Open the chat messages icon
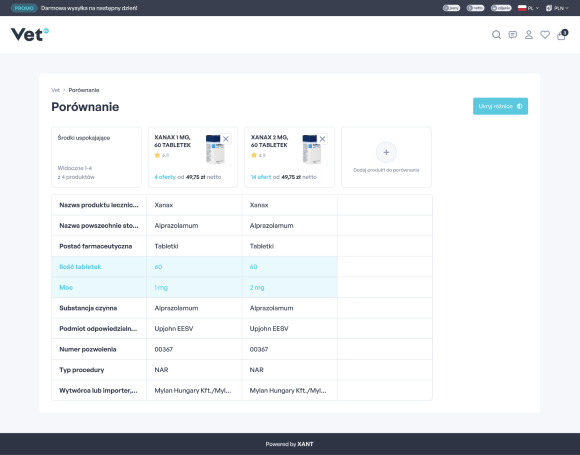580x455 pixels. point(513,35)
